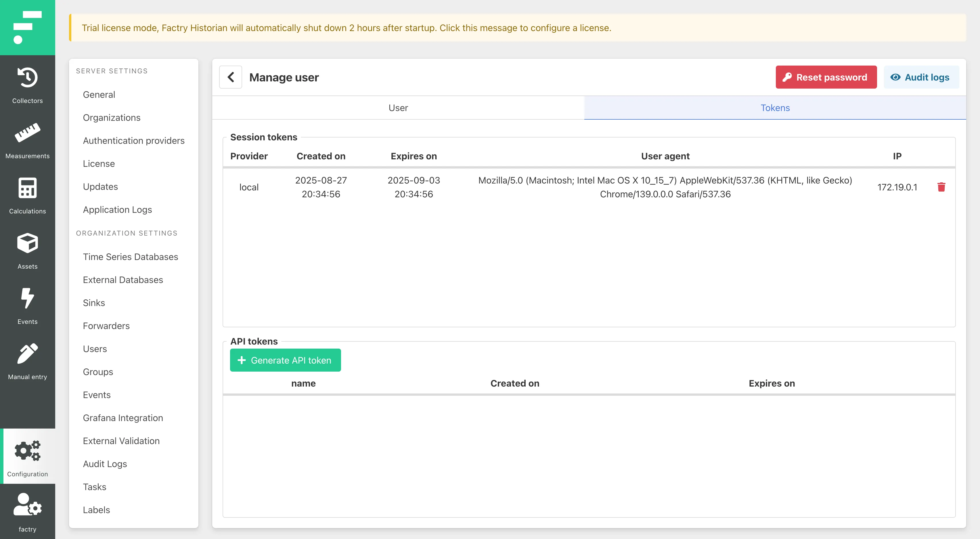
Task: Open the Calculations section
Action: (27, 196)
